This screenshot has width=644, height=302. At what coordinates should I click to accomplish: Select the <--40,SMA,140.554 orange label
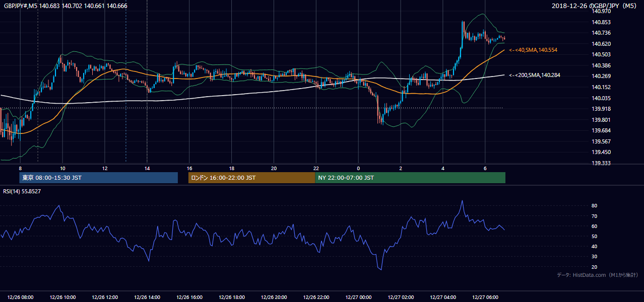point(533,50)
